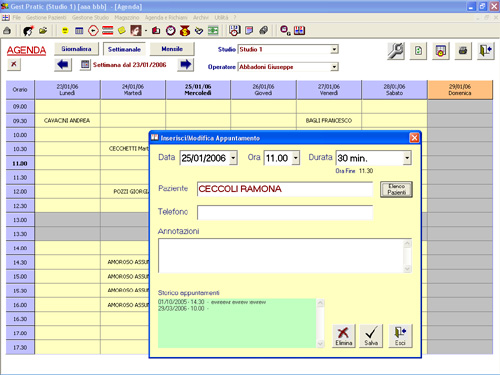The width and height of the screenshot is (500, 375).
Task: Open the Gestione Pazienti menu
Action: coord(46,17)
